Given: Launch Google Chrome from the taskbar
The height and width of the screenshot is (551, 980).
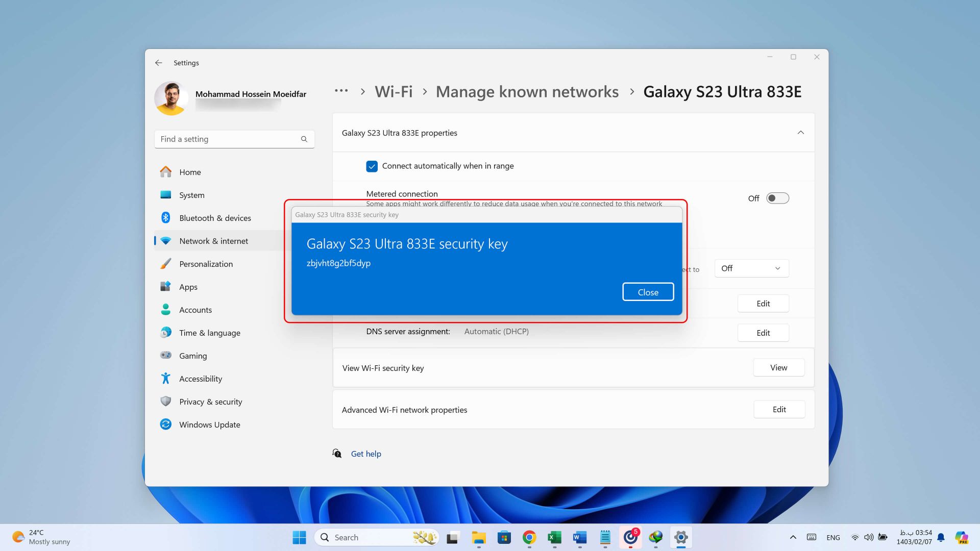Looking at the screenshot, I should coord(529,537).
